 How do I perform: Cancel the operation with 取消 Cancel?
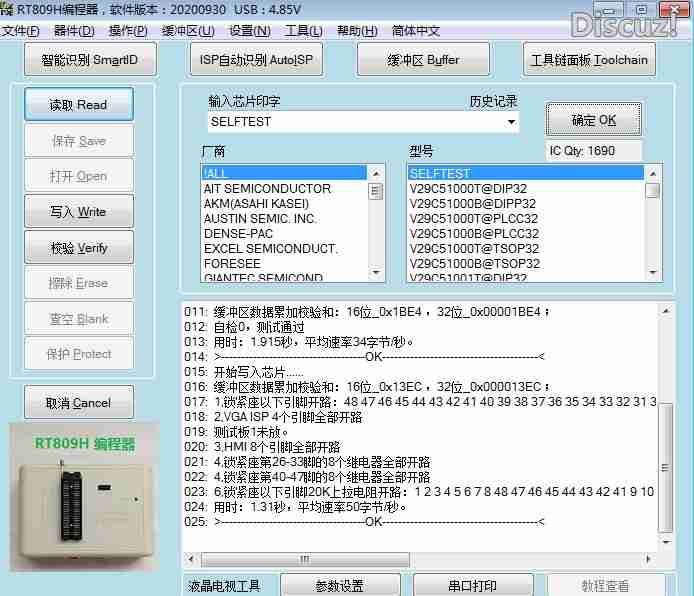pos(79,403)
